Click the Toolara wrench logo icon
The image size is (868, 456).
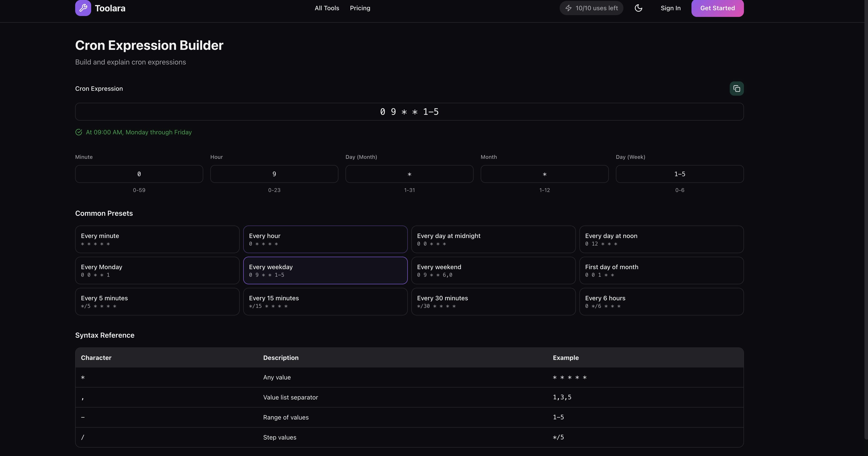83,8
